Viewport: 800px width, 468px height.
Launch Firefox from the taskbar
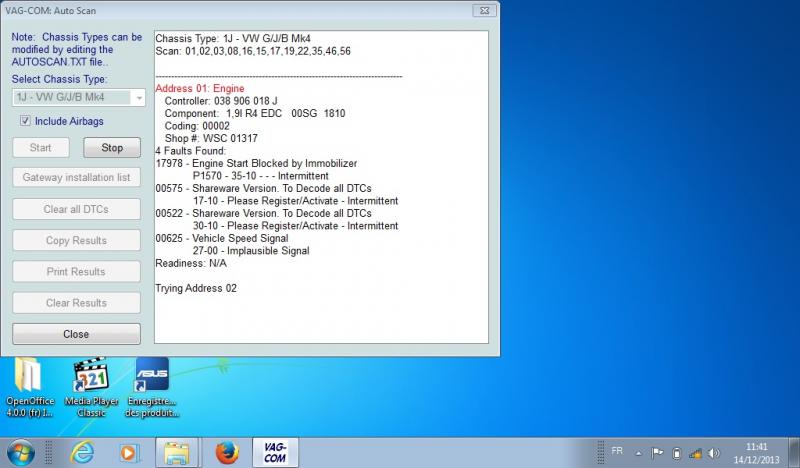coord(227,453)
